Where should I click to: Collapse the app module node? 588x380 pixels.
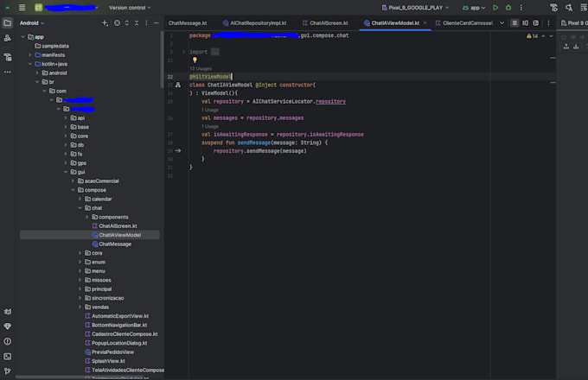(22, 37)
